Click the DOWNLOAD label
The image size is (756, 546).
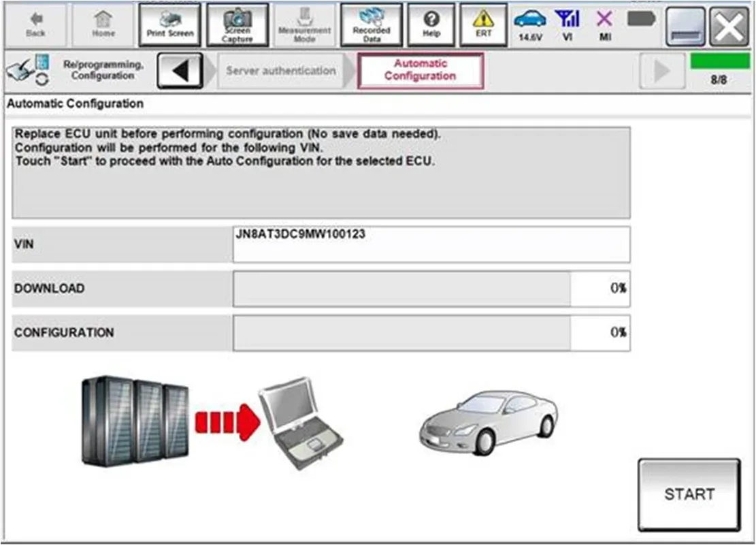pyautogui.click(x=49, y=289)
